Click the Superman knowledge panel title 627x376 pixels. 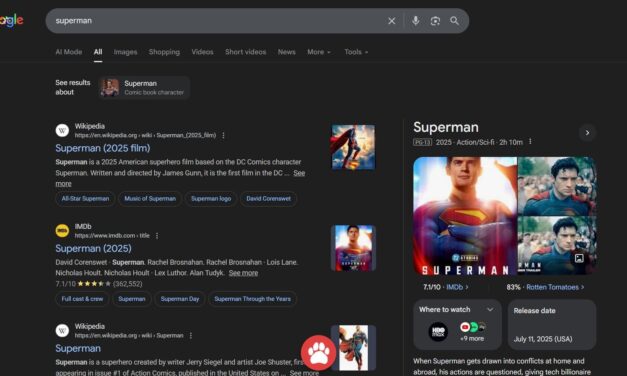point(446,127)
